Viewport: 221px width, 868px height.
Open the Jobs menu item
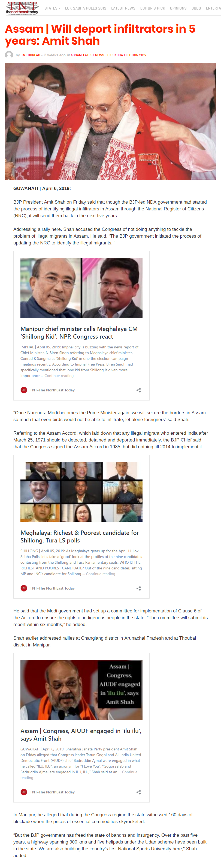point(196,8)
